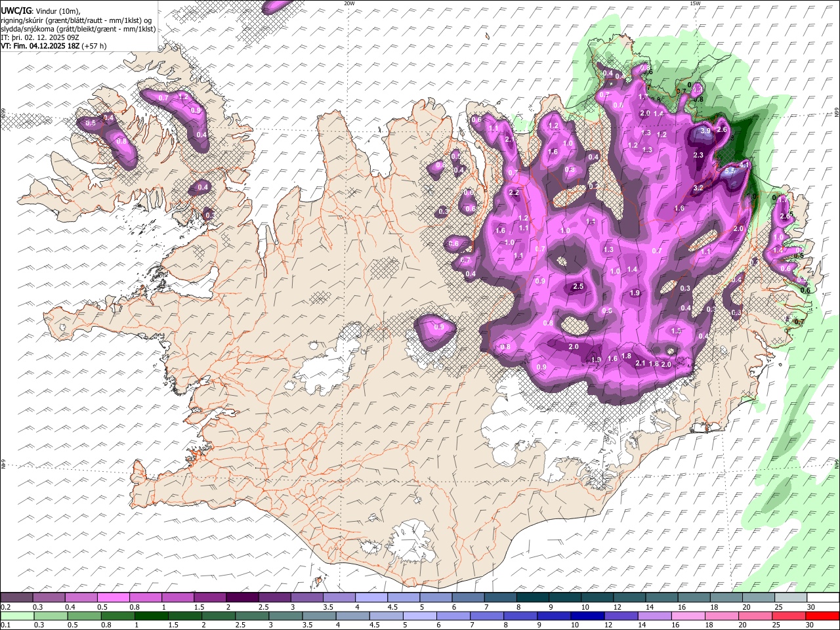Image resolution: width=840 pixels, height=630 pixels.
Task: Click the light green 0.1 legend swatch
Action: click(x=16, y=616)
